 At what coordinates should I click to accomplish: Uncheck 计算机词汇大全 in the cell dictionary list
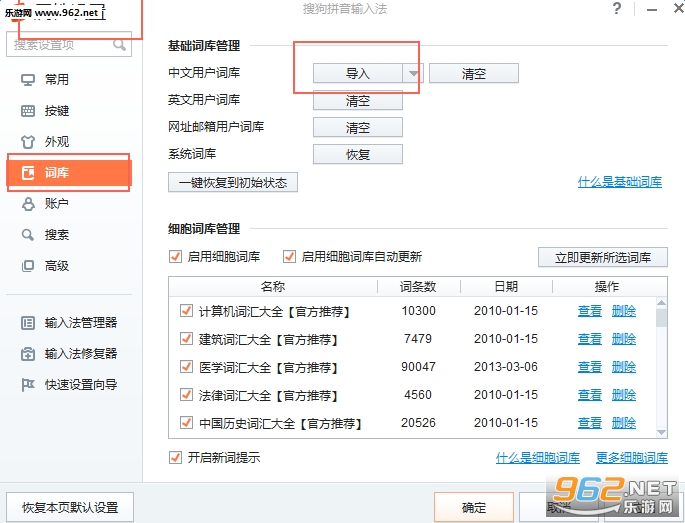186,311
